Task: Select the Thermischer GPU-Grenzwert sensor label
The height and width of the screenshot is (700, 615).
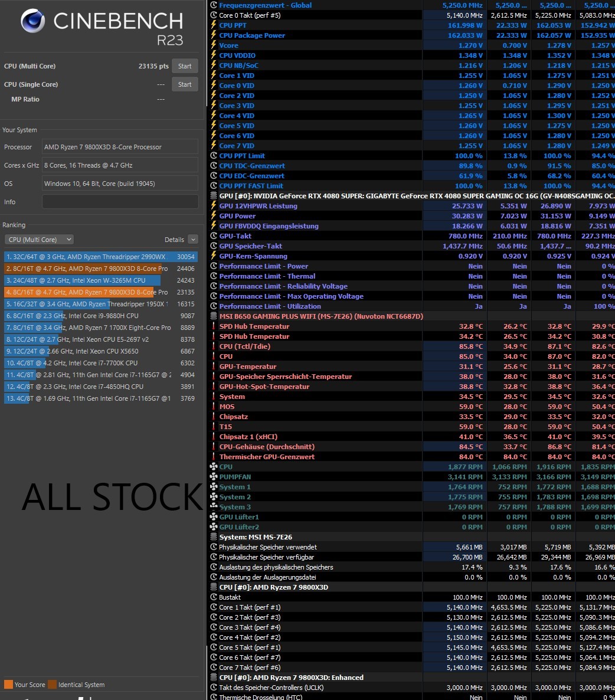Action: (x=267, y=457)
